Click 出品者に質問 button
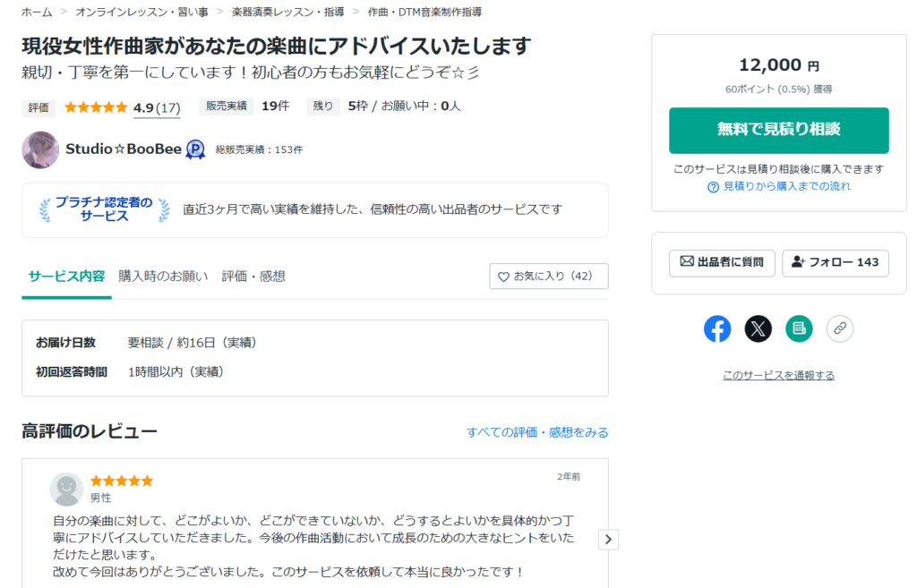Image resolution: width=917 pixels, height=588 pixels. click(x=722, y=262)
